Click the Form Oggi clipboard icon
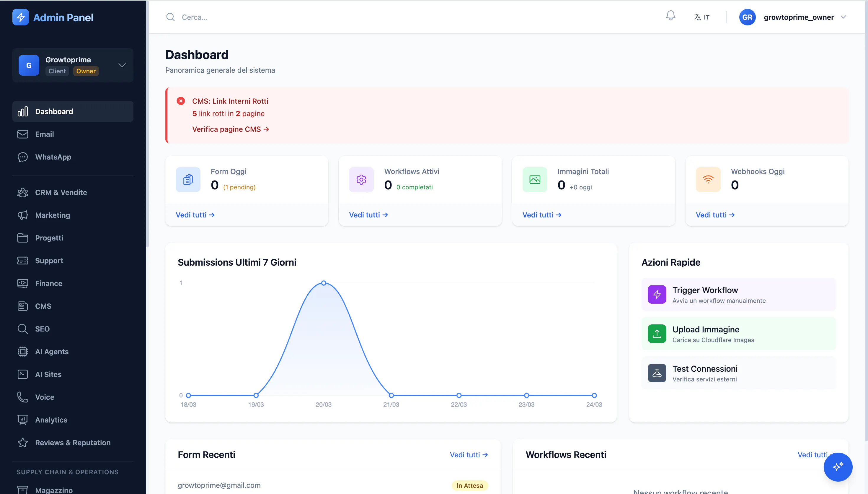Viewport: 868px width, 494px height. pos(188,179)
